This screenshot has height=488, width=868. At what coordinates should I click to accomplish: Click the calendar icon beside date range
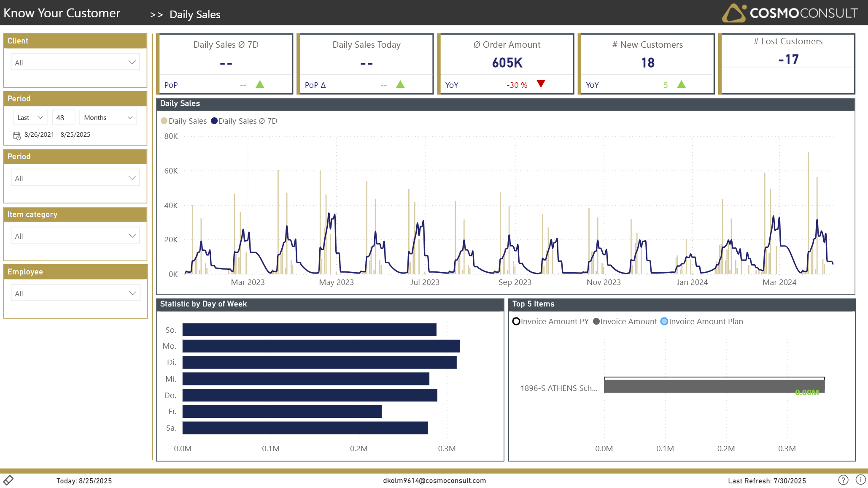[x=17, y=136]
